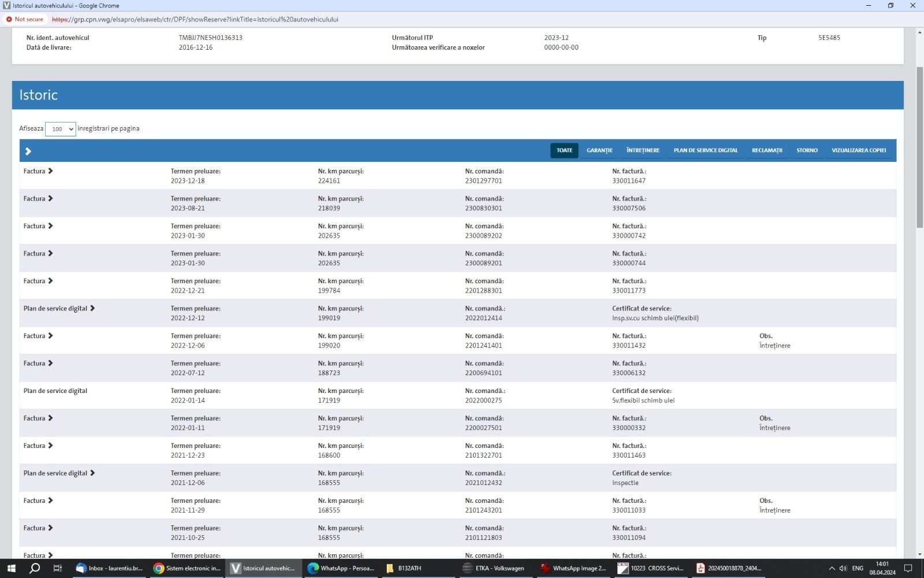Click Următorul ITP value 2023-12
The height and width of the screenshot is (578, 924).
[556, 38]
